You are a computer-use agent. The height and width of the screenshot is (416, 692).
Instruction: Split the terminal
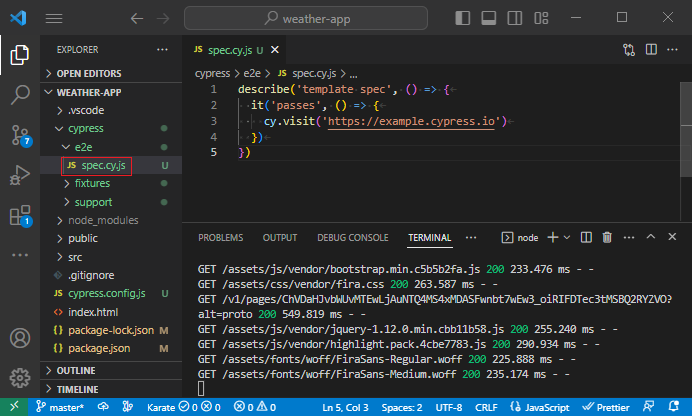coord(586,237)
